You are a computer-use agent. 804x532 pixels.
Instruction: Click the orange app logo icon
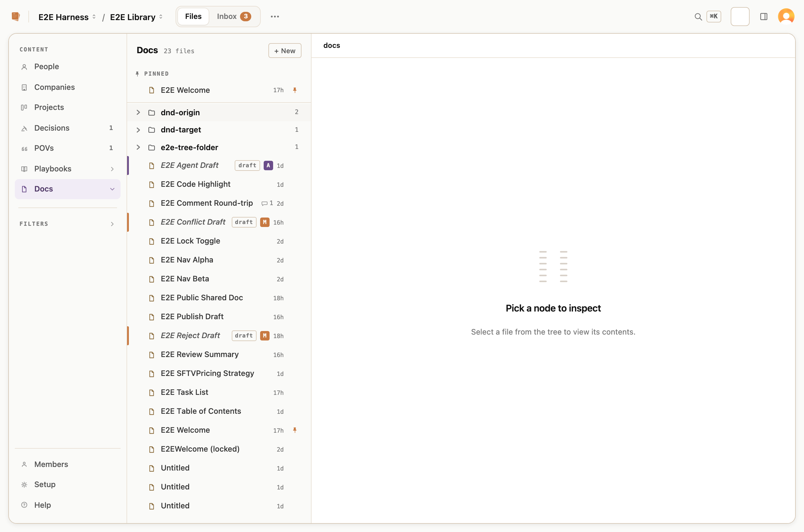[16, 16]
